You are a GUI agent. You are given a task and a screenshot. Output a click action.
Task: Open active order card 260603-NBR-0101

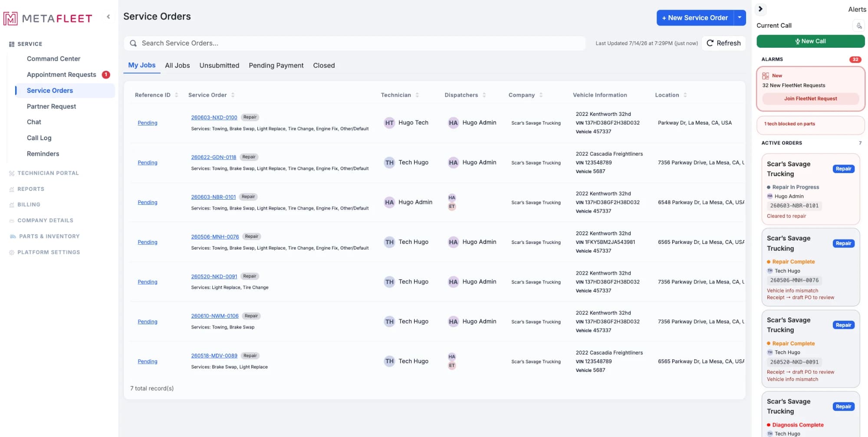click(810, 190)
